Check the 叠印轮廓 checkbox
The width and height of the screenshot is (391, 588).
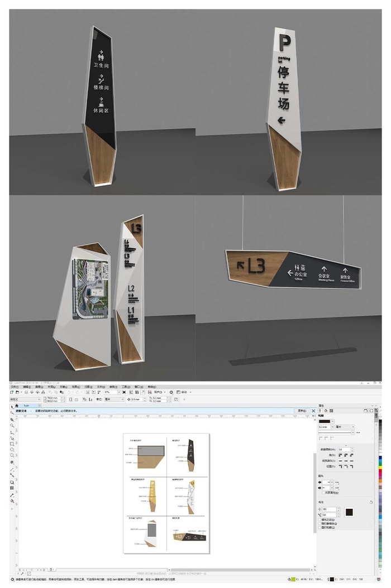point(320,527)
